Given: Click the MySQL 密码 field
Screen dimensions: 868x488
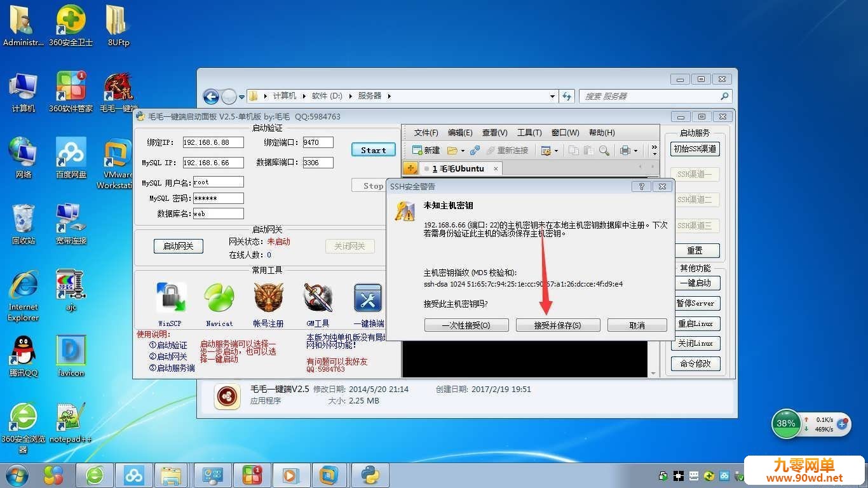Looking at the screenshot, I should coord(218,198).
